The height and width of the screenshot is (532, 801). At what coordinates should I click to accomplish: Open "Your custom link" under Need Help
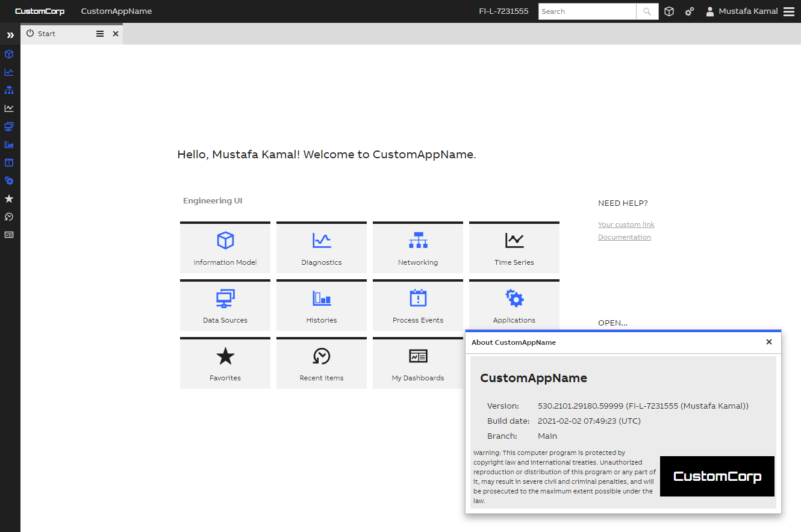coord(626,224)
